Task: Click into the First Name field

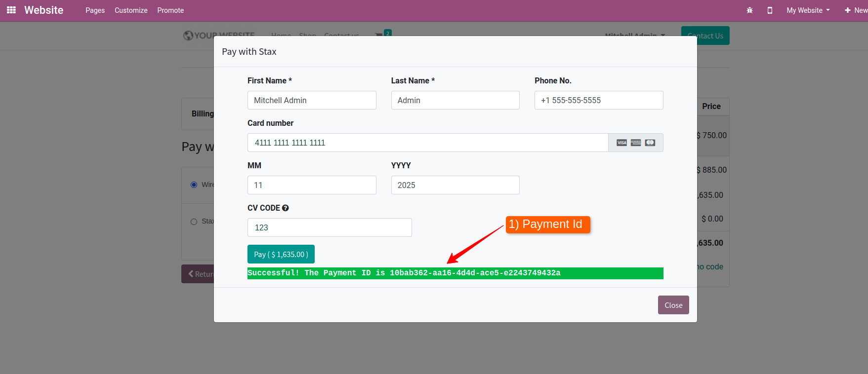Action: [312, 100]
